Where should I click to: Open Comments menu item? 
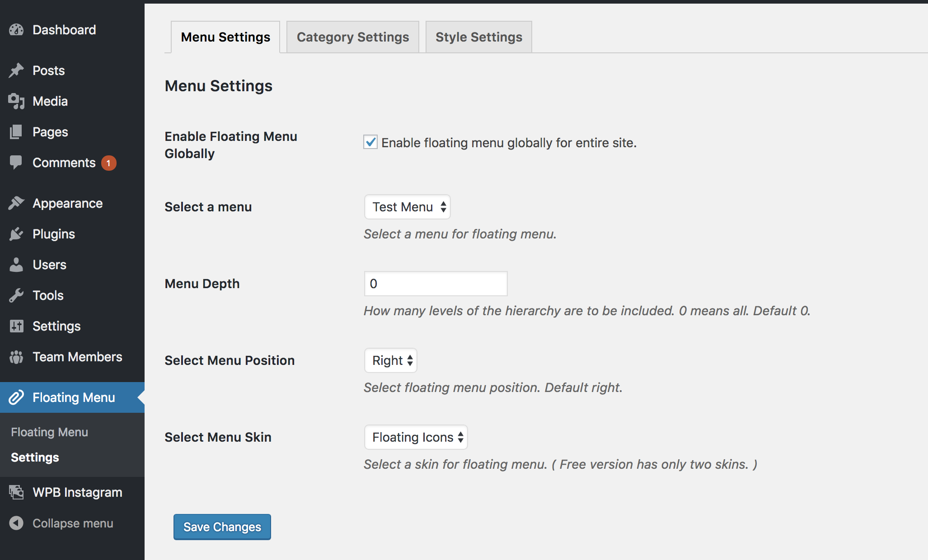[72, 163]
